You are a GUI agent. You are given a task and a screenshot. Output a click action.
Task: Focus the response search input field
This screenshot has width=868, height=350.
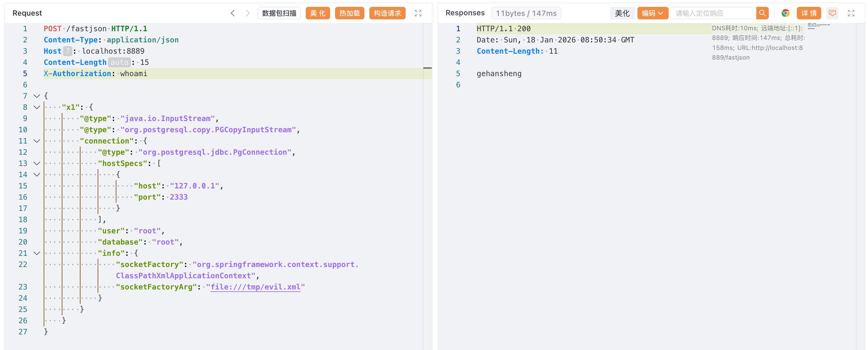(713, 13)
